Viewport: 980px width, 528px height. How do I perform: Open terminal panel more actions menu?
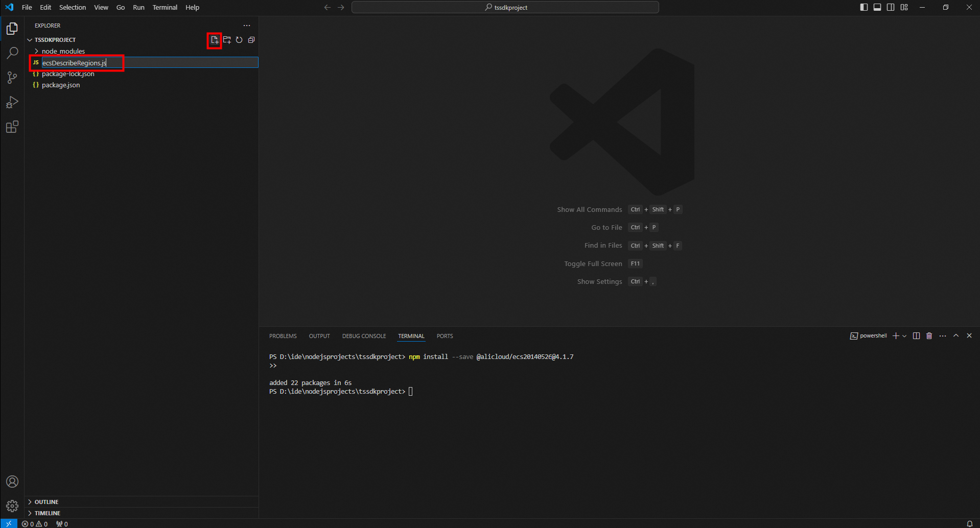(943, 335)
